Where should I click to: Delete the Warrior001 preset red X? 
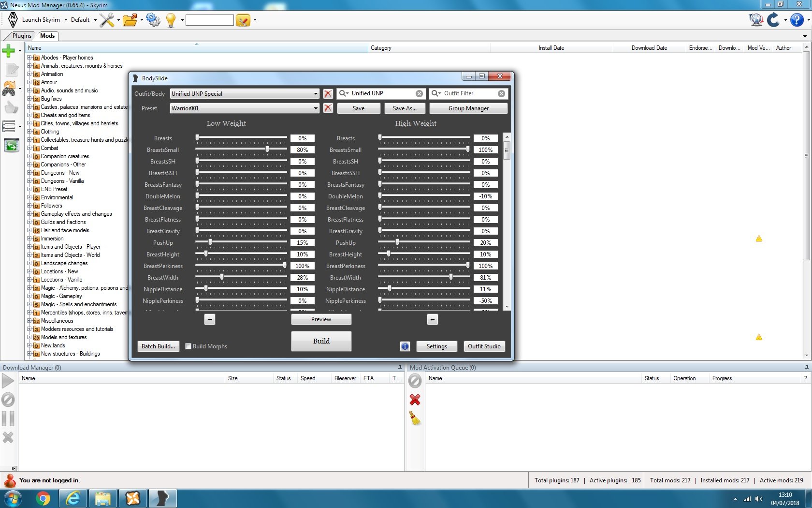pyautogui.click(x=328, y=108)
